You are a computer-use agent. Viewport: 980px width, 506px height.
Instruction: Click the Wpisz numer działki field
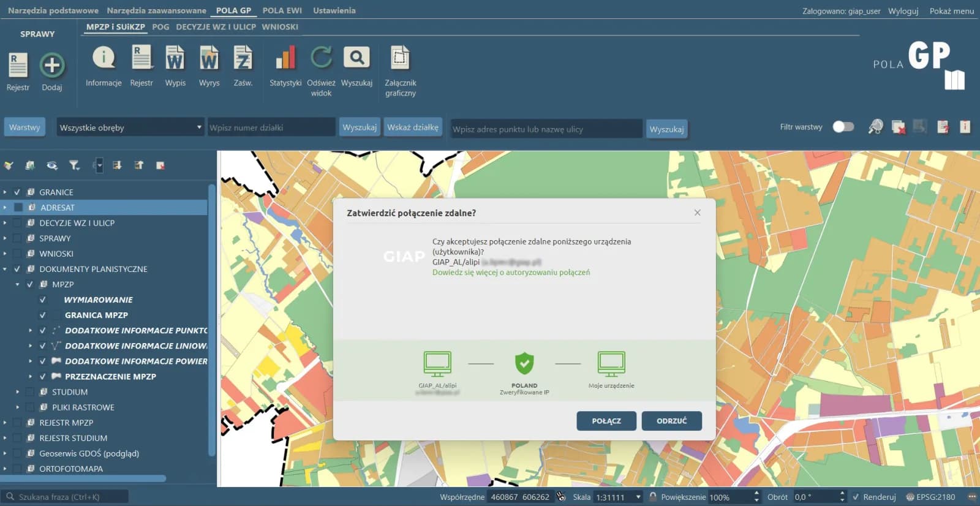tap(271, 127)
